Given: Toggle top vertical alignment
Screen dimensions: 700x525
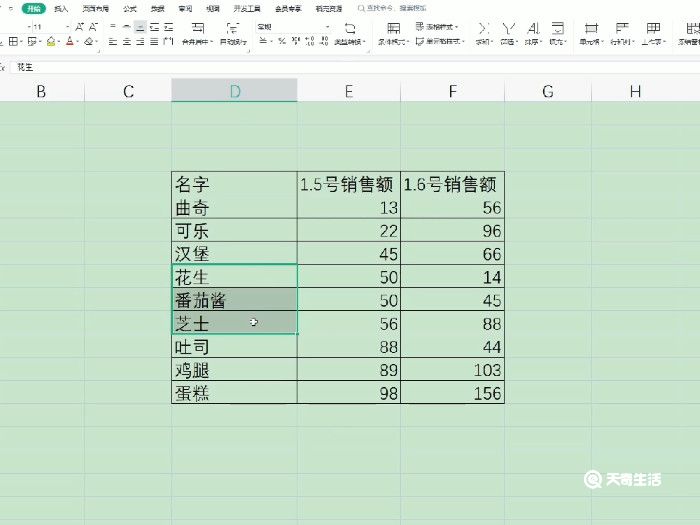Looking at the screenshot, I should click(113, 27).
